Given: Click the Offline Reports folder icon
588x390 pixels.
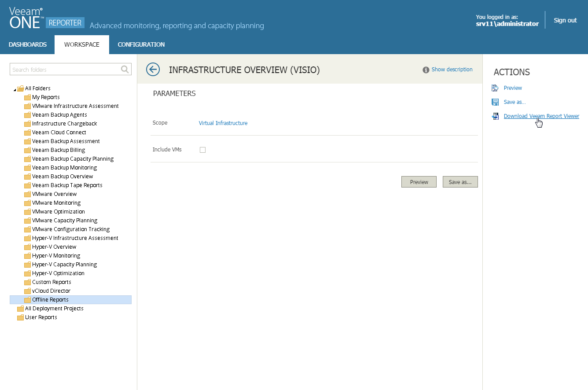Looking at the screenshot, I should click(27, 300).
